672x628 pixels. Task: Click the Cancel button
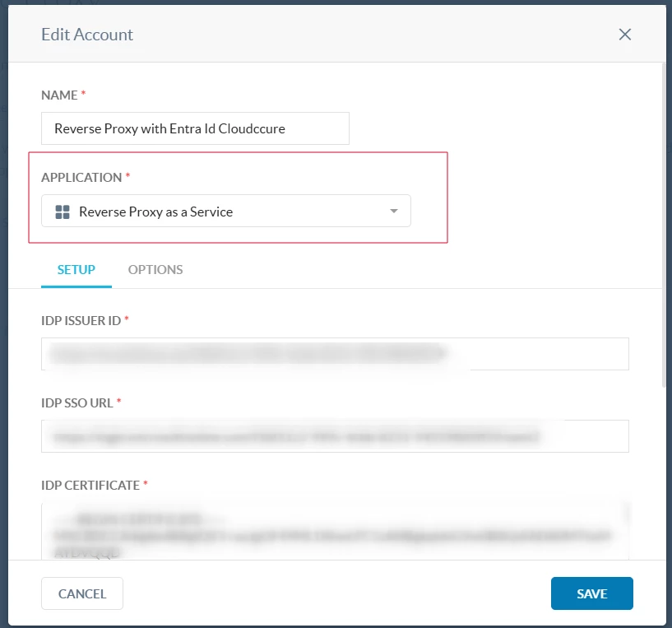[x=82, y=593]
